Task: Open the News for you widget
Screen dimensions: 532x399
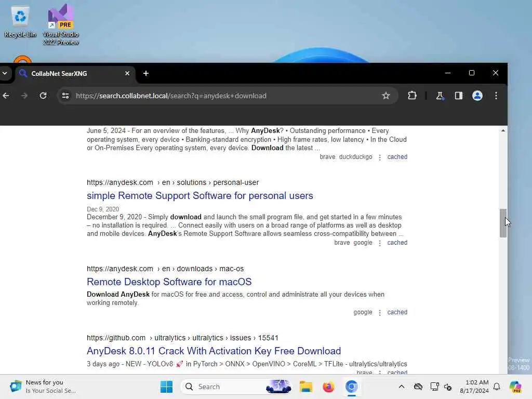Action: pos(43,387)
